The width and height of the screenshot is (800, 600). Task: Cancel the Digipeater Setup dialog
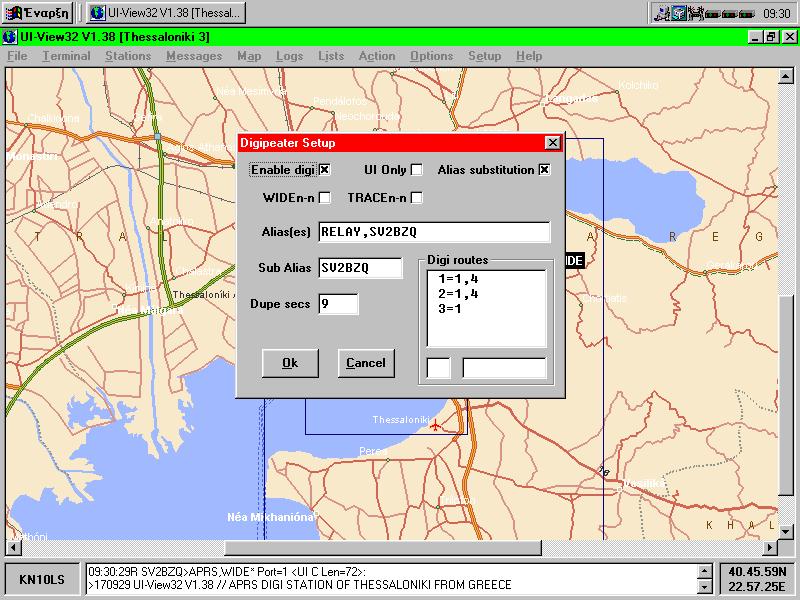click(366, 363)
